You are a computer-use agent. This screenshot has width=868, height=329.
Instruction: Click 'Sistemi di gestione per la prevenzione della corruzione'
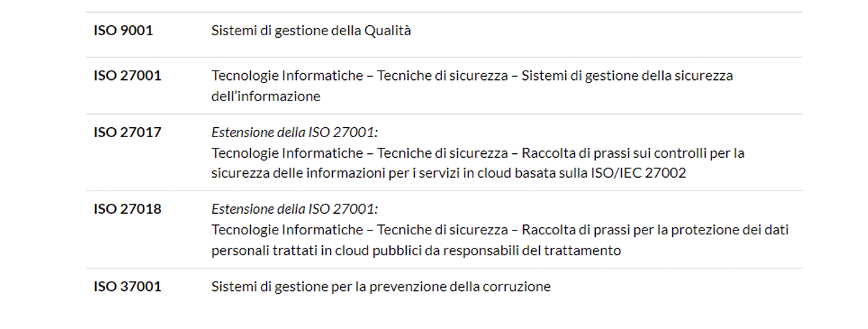pos(381,287)
